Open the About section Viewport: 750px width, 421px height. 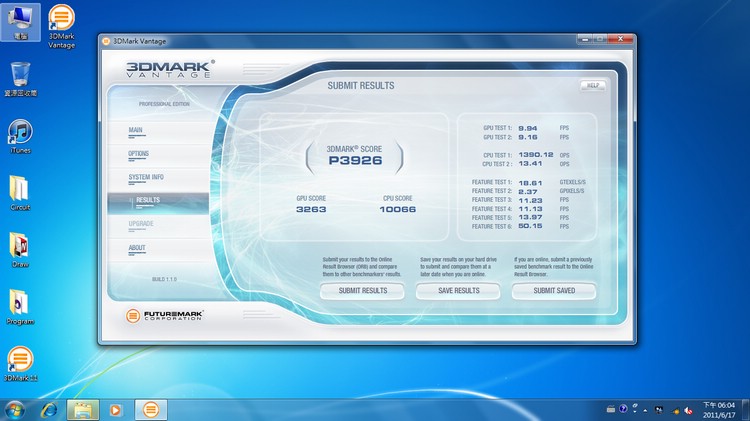(137, 248)
